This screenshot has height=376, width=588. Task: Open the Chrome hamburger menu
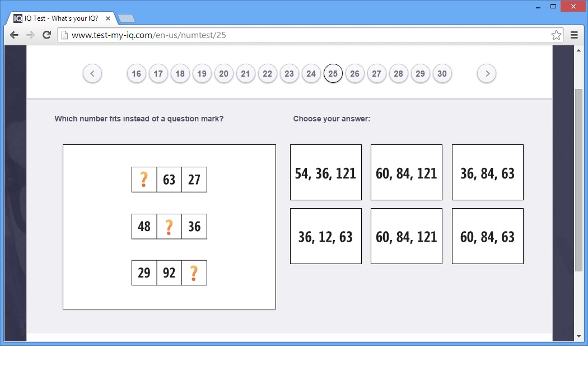[x=574, y=35]
